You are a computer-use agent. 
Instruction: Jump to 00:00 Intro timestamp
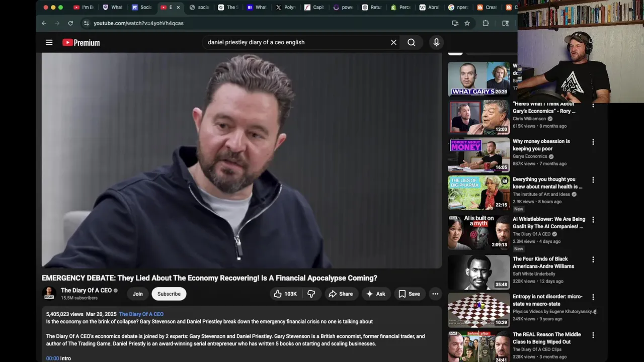tap(52, 358)
